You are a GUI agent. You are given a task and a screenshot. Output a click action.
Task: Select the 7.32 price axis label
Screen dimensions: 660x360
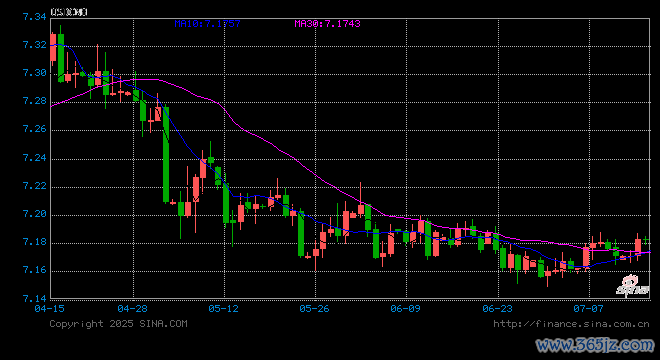coord(35,45)
